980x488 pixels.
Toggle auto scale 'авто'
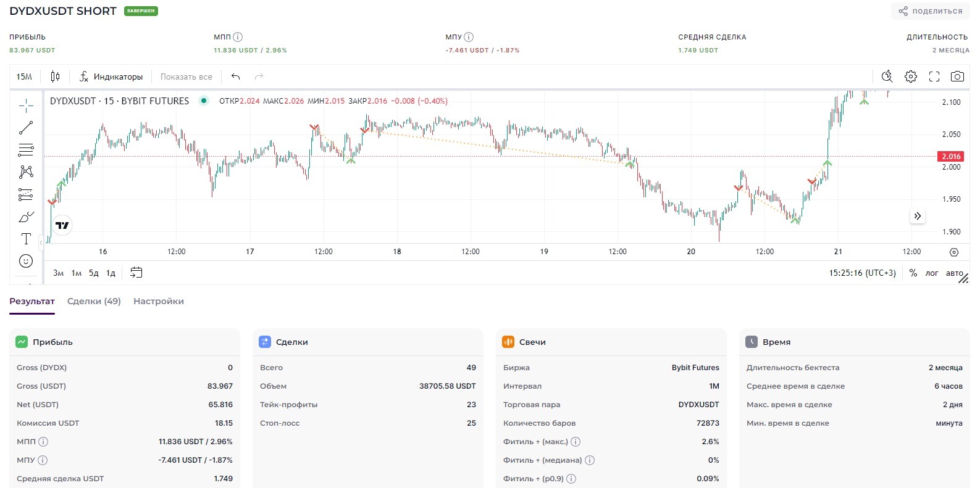[954, 273]
